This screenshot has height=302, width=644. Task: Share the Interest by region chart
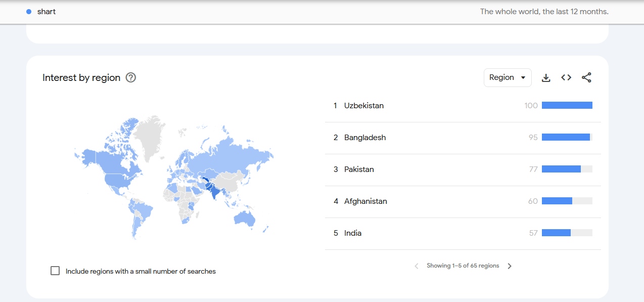(586, 77)
